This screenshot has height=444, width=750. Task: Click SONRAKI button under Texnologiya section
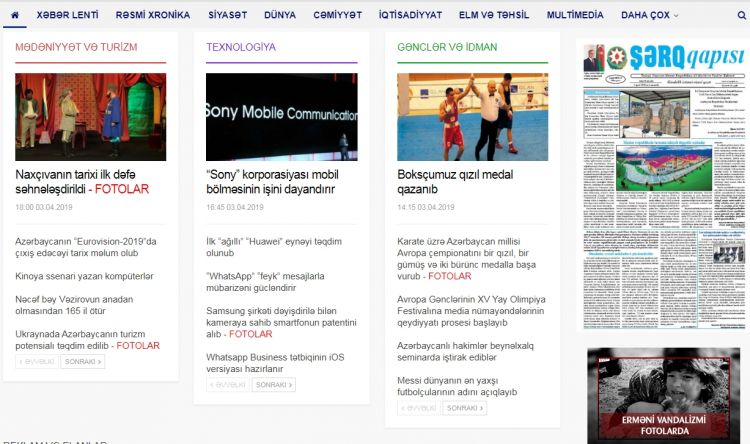tap(273, 384)
